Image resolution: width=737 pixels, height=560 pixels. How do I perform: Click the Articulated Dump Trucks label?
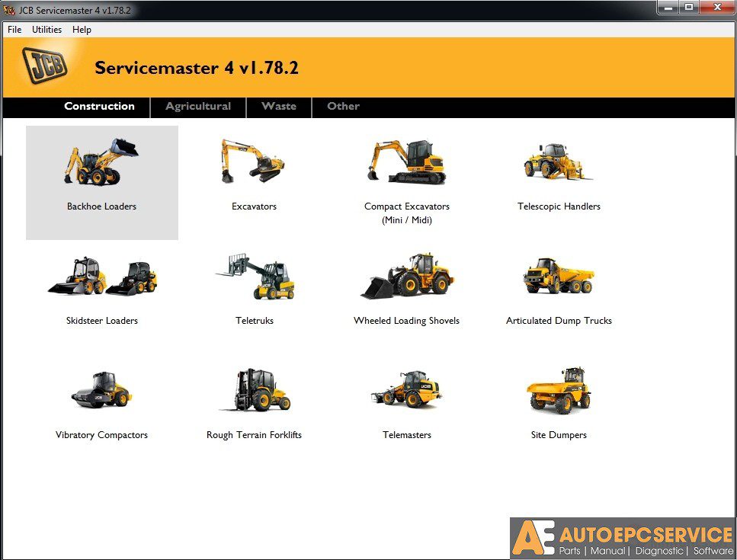click(559, 321)
